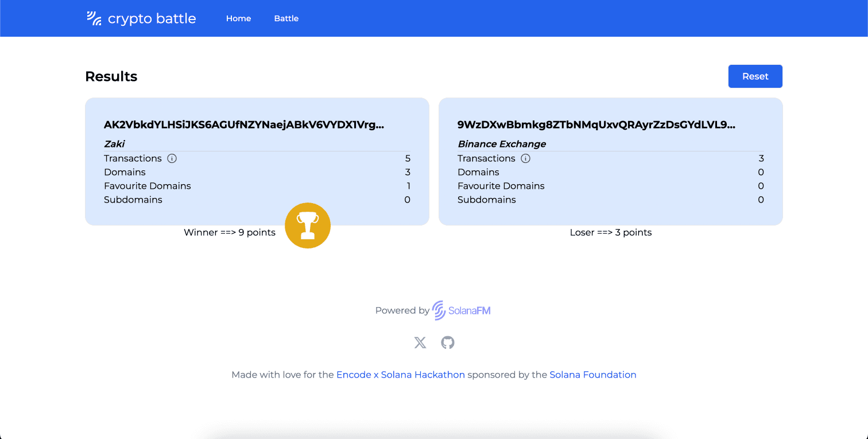Click info icon beside Zaki's Transactions
The image size is (868, 439).
tap(172, 158)
